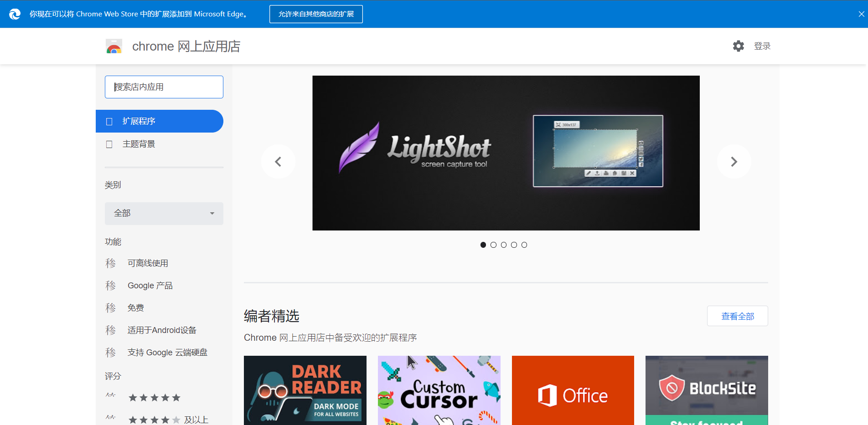Click 功能 label

(113, 242)
